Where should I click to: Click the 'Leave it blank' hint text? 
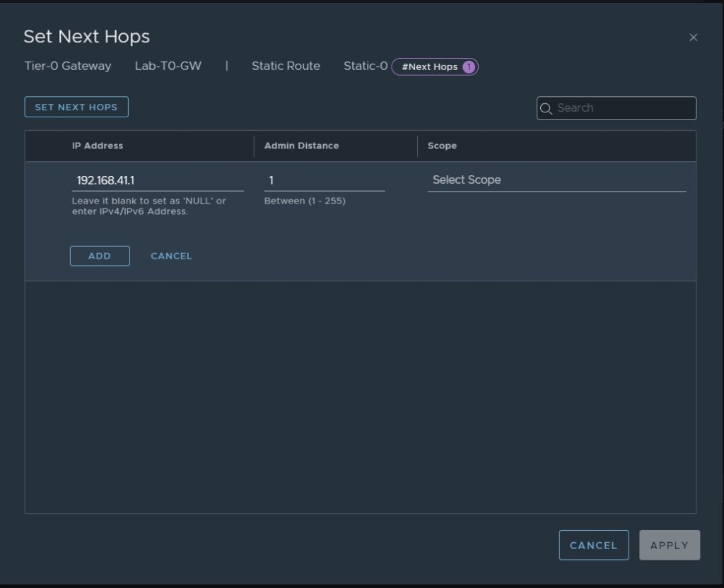(148, 206)
